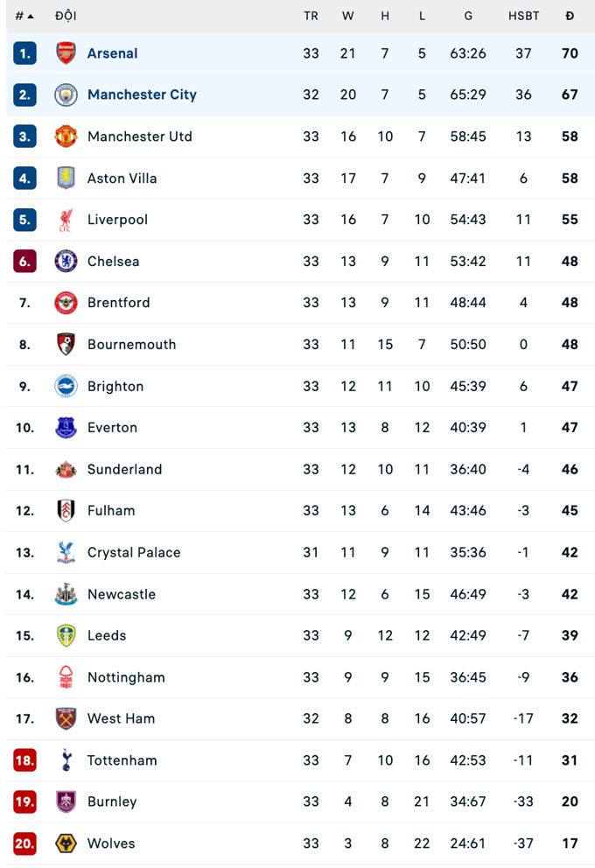Viewport: 595px width, 868px height.
Task: Click the Everton club crest icon
Action: tap(66, 428)
